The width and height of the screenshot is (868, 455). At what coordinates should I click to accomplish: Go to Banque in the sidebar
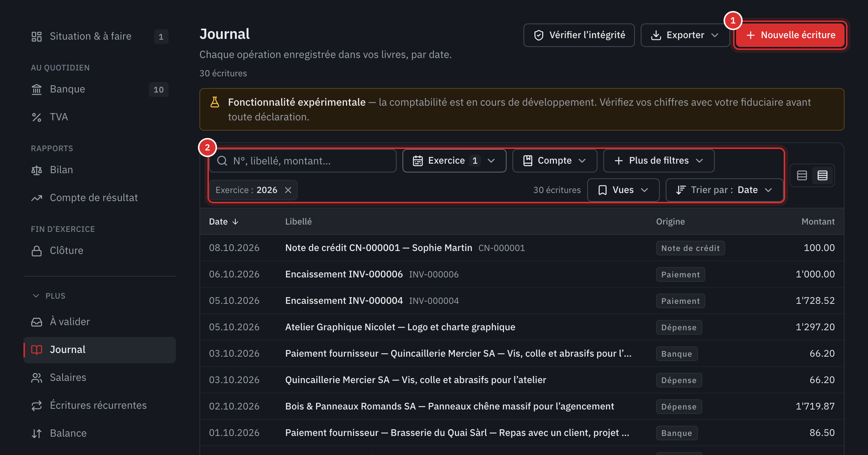pyautogui.click(x=100, y=89)
